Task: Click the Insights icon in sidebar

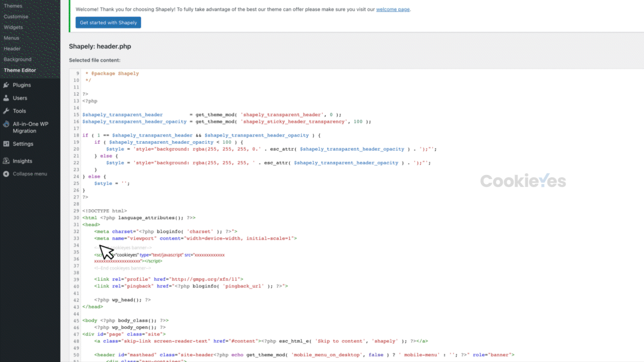Action: 6,161
